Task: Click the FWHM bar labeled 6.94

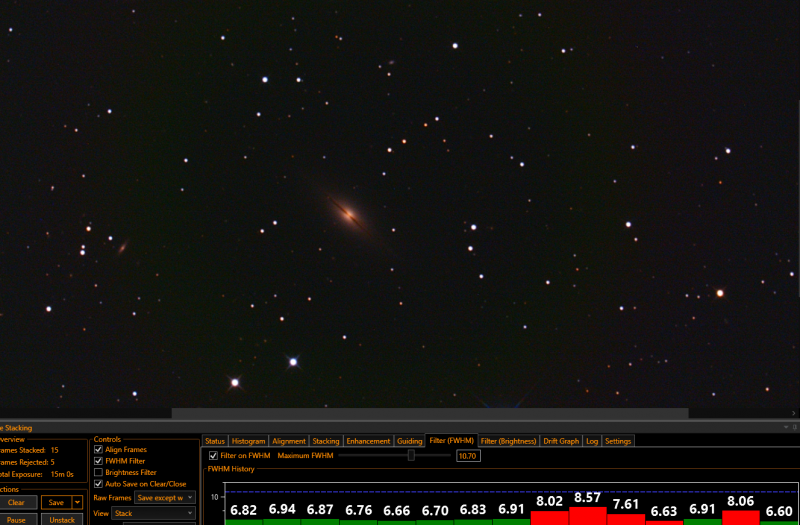Action: coord(282,522)
